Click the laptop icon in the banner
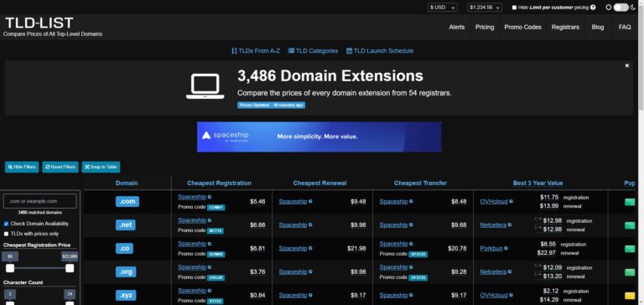Image resolution: width=644 pixels, height=305 pixels. 205,86
